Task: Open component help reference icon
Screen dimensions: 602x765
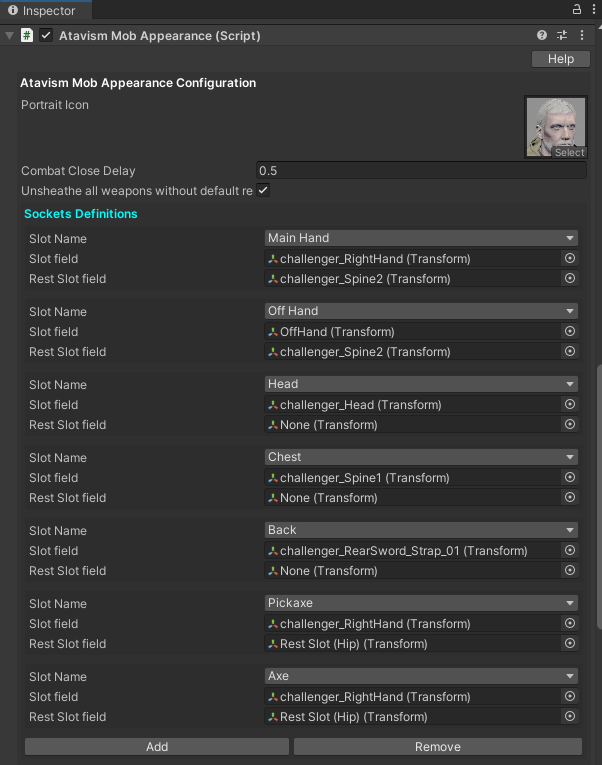Action: click(542, 35)
